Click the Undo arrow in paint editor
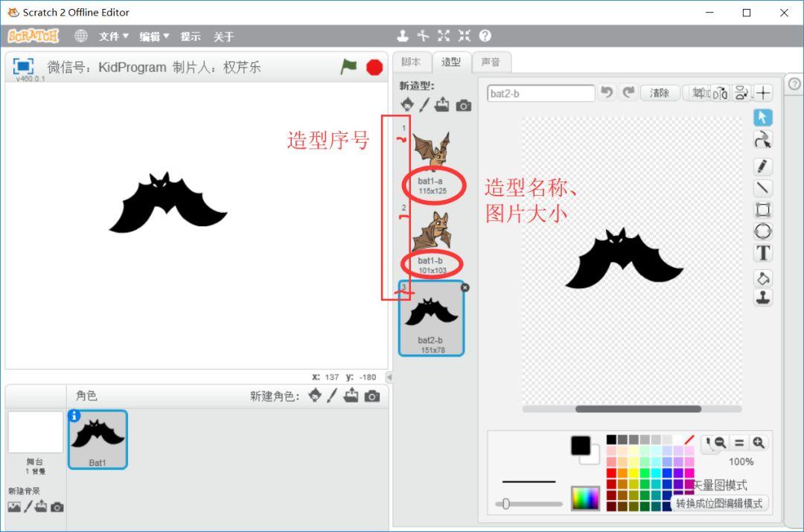Viewport: 804px width, 532px height. [x=607, y=92]
